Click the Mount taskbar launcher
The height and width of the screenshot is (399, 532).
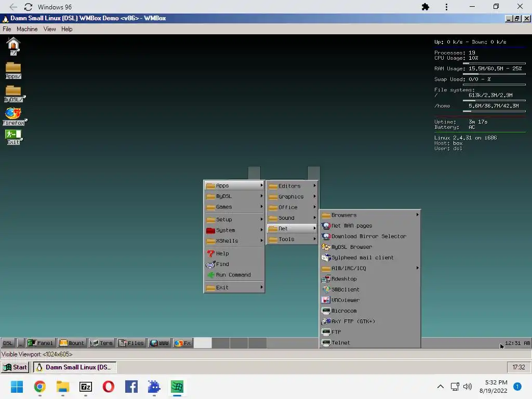pyautogui.click(x=72, y=343)
